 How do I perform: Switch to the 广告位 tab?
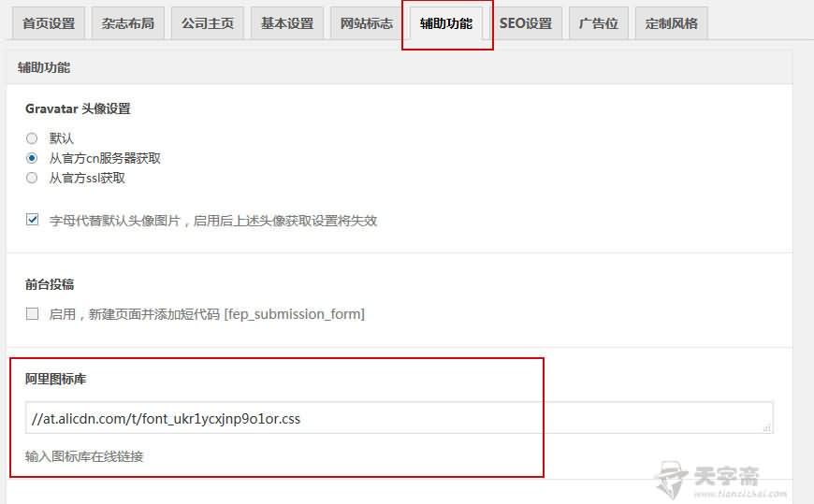tap(599, 23)
